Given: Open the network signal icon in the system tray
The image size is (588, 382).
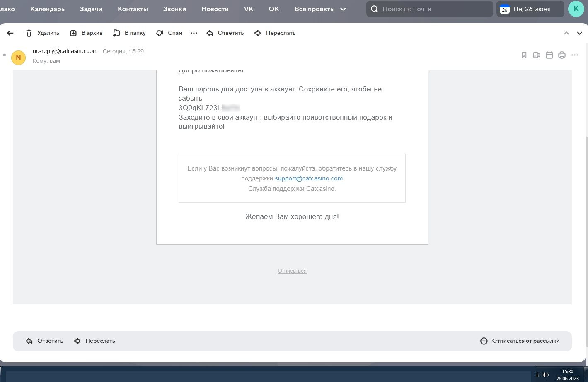Looking at the screenshot, I should click(537, 375).
